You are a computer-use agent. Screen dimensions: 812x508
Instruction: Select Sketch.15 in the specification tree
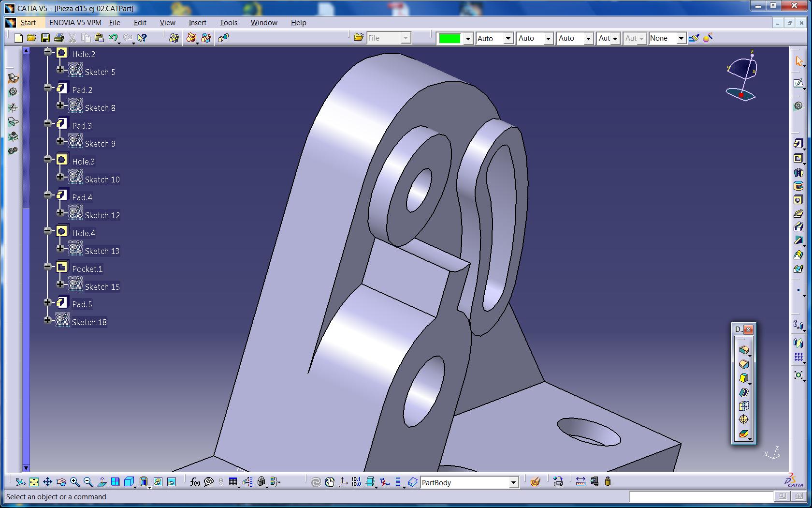pos(102,287)
